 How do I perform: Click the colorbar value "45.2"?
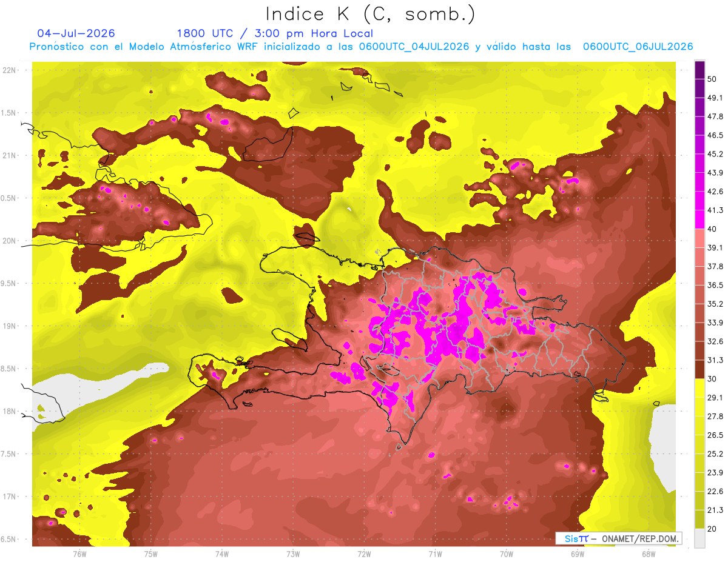(x=715, y=154)
